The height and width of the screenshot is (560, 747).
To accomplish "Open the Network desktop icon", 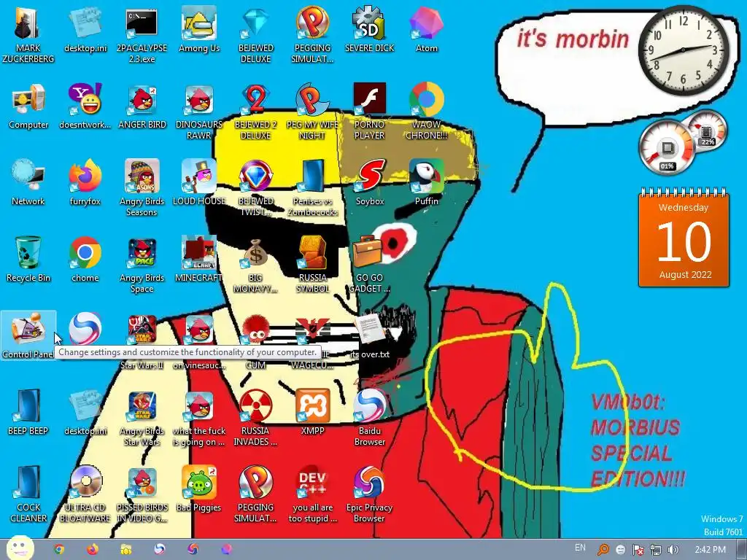I will [x=28, y=182].
